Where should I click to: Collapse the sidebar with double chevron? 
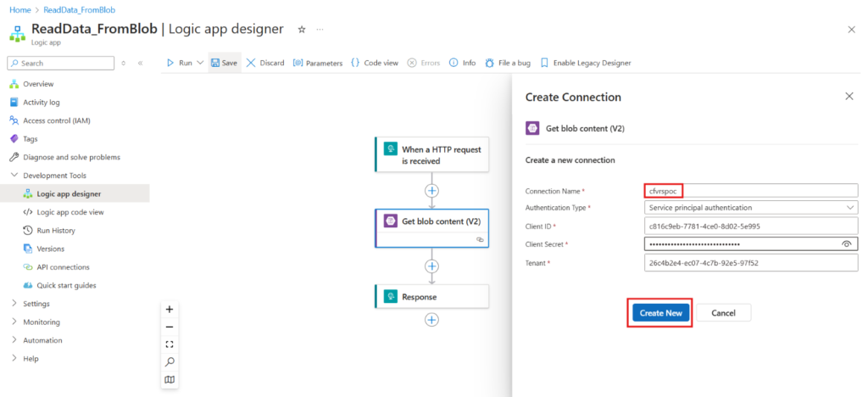coord(140,63)
